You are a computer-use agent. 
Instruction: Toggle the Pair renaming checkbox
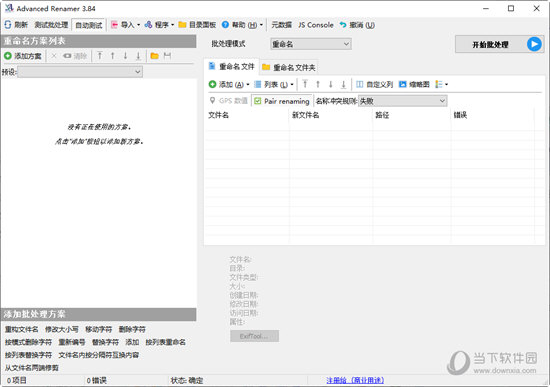click(x=282, y=101)
